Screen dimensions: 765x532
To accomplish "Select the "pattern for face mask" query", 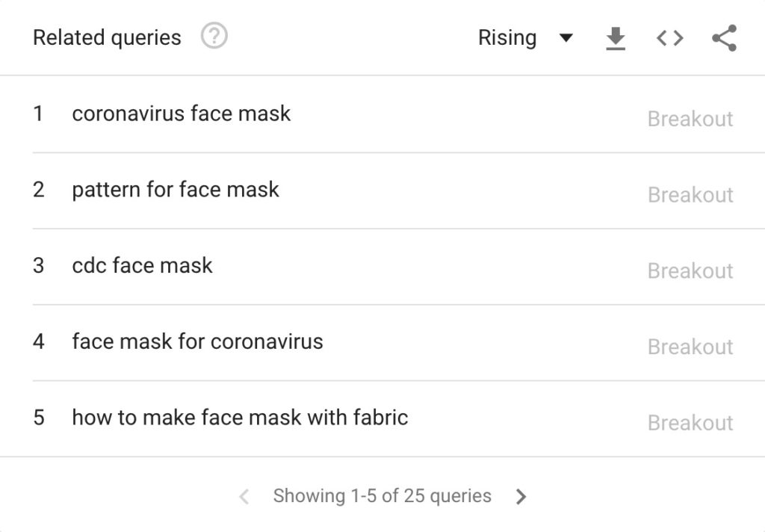I will pyautogui.click(x=175, y=190).
